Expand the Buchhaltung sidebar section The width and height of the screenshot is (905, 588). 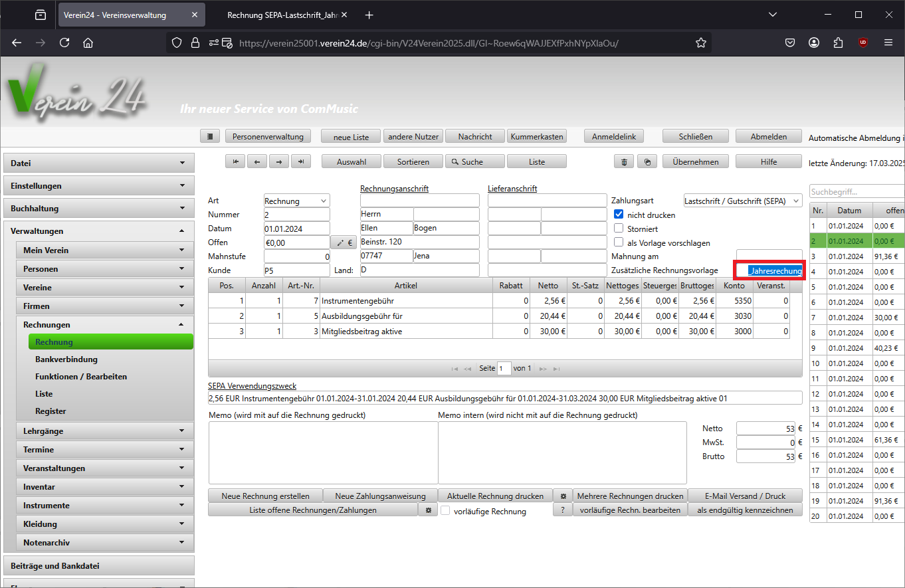pos(98,209)
